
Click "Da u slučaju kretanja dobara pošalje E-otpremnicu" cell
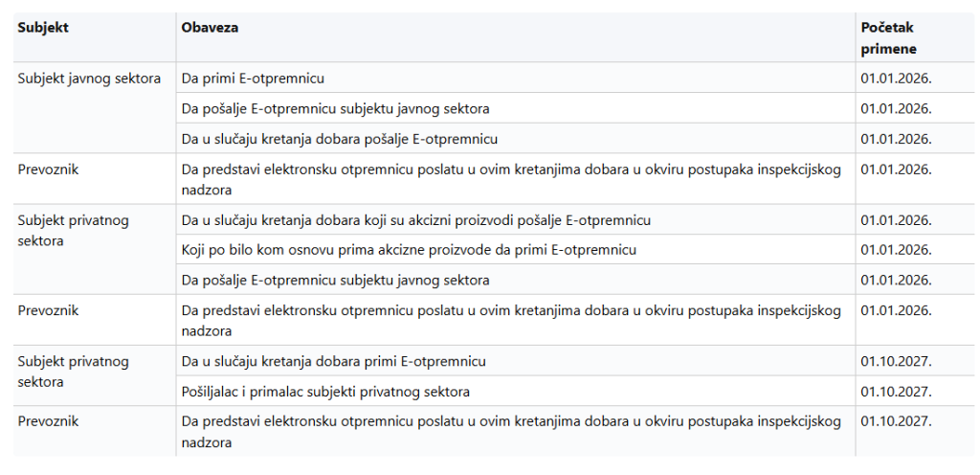(340, 139)
